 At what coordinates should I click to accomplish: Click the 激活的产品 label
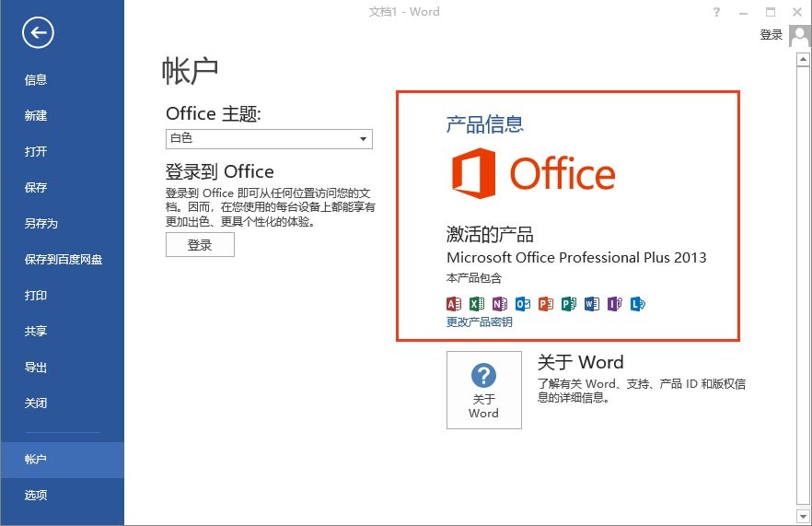490,234
